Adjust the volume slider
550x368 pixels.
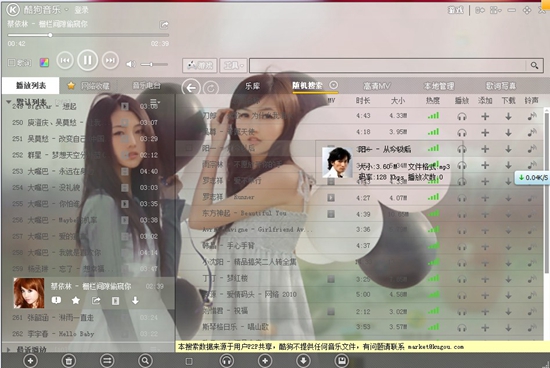point(154,65)
